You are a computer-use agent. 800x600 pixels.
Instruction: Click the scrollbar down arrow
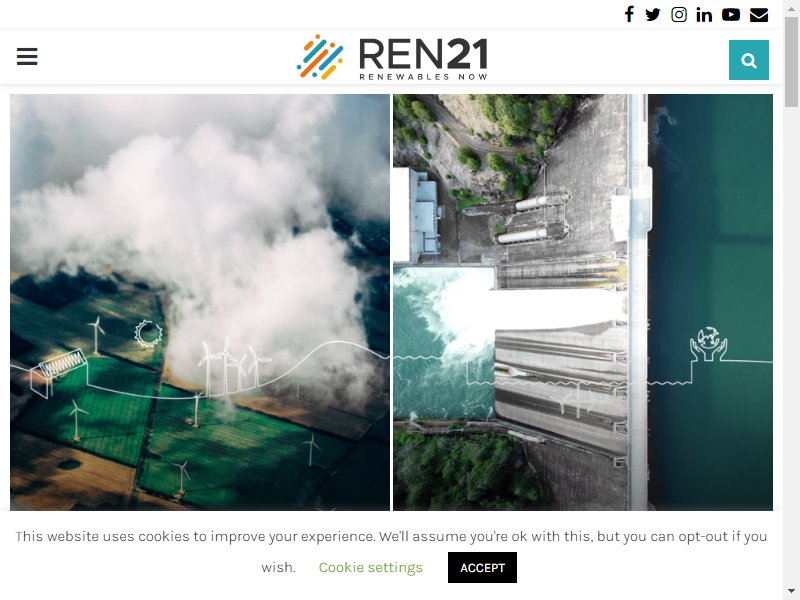(x=791, y=591)
